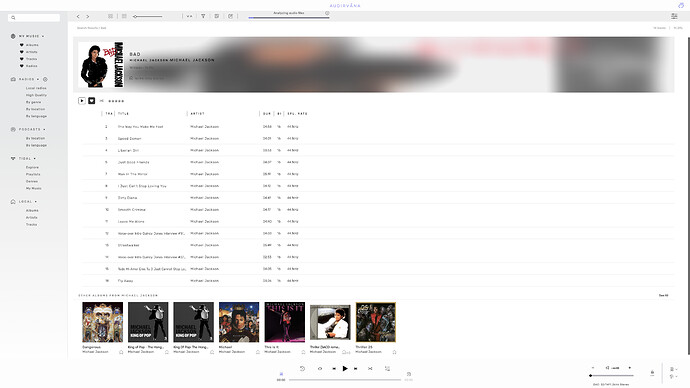
Task: Open Tidal Explore
Action: 32,167
